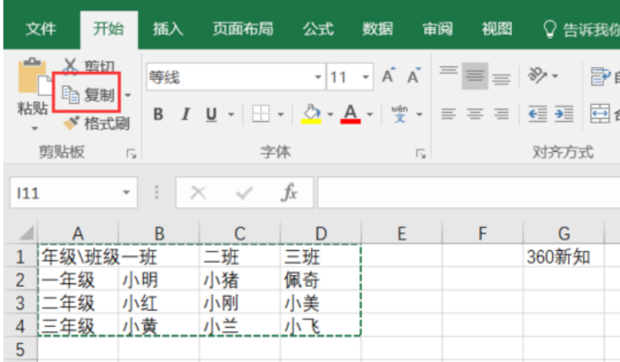The width and height of the screenshot is (620, 362).
Task: Select row 5 header
Action: click(20, 349)
